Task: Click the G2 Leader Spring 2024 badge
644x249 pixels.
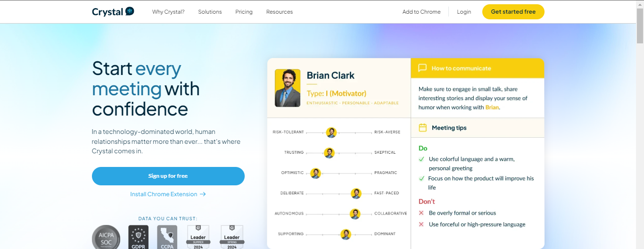Action: (231, 237)
